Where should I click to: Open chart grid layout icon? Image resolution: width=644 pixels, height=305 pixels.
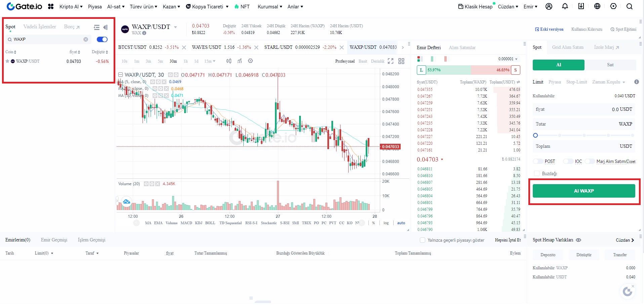[401, 61]
